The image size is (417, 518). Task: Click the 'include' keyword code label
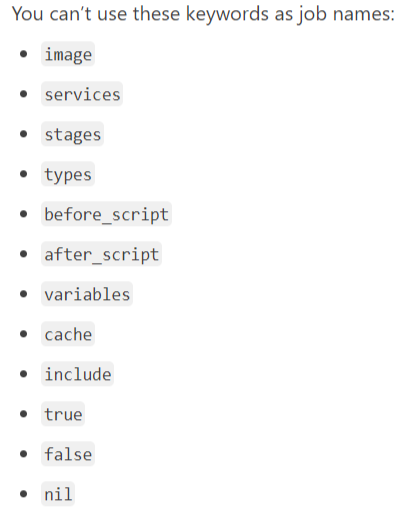78,374
